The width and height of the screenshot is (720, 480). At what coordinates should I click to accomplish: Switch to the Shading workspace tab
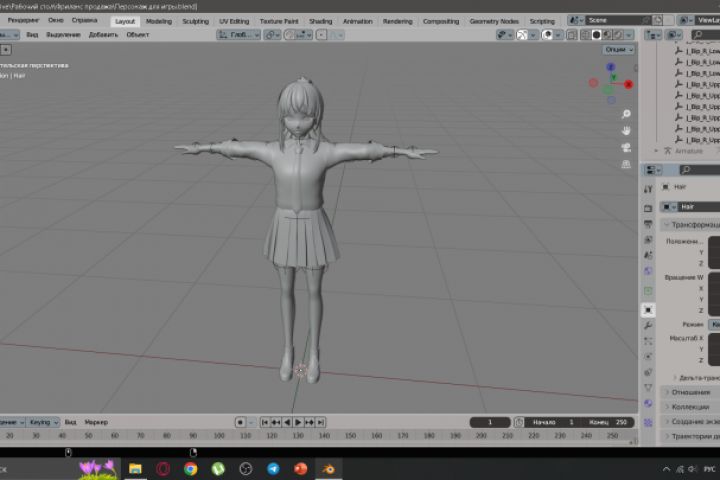[320, 21]
